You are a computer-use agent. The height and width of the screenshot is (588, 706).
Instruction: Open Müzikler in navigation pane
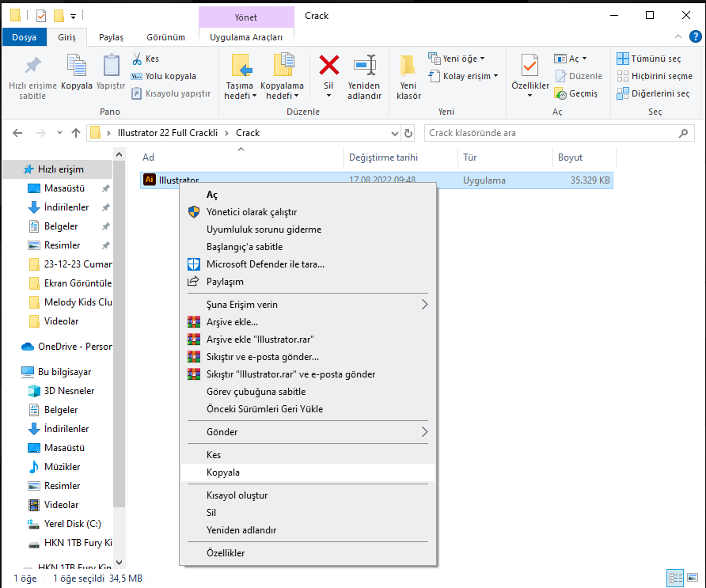[55, 467]
